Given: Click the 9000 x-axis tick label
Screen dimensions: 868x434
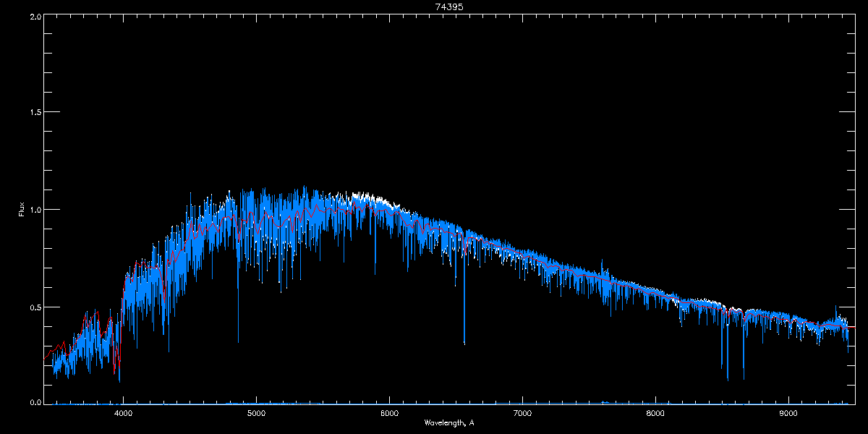Looking at the screenshot, I should pyautogui.click(x=788, y=414).
